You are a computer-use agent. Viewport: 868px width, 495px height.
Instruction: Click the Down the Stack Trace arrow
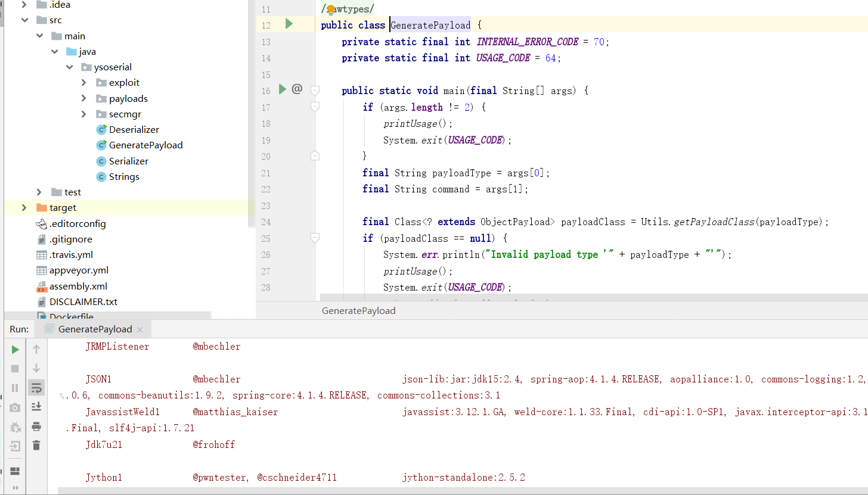coord(36,369)
